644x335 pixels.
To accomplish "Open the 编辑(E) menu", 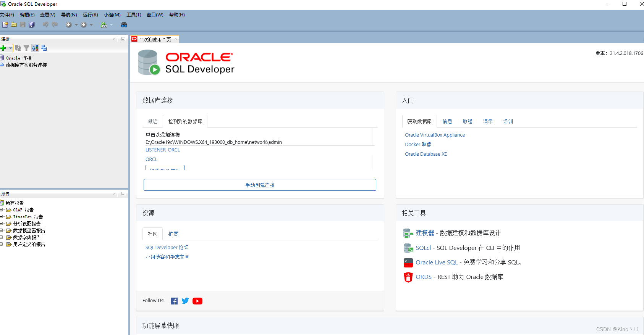I will (27, 15).
